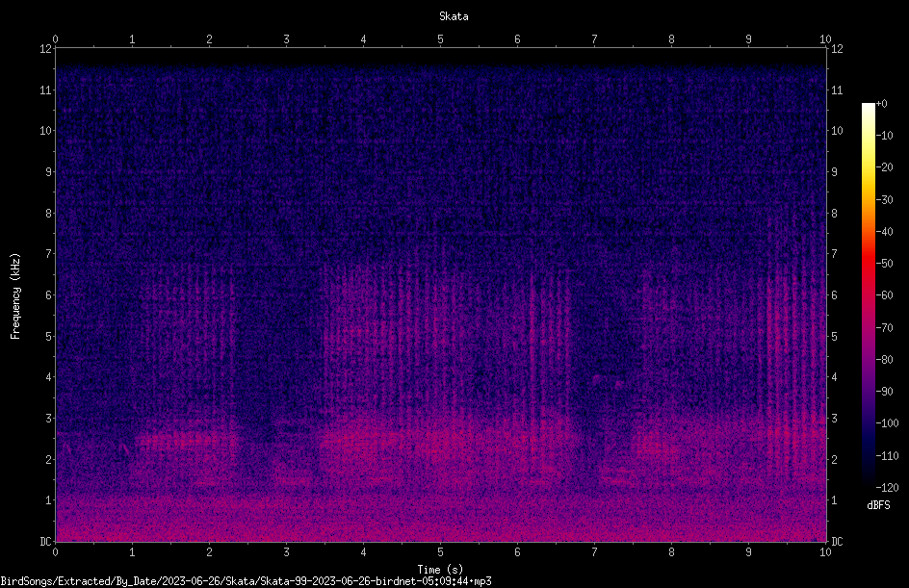
Task: Click the "Time (s)" axis label
Action: (440, 570)
